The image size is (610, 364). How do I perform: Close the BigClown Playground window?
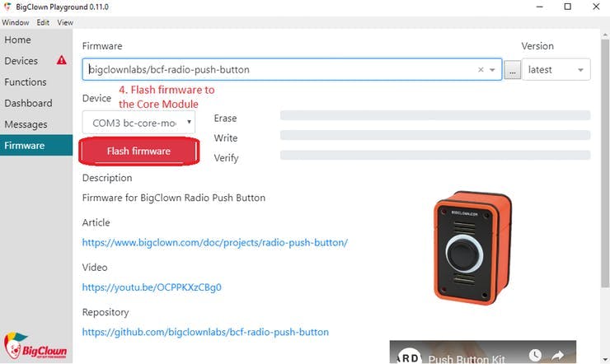tap(596, 7)
